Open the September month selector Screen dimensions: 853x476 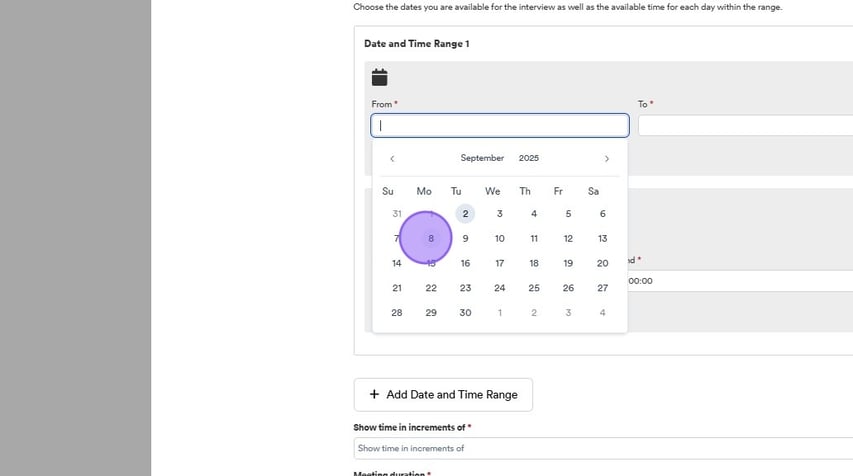coord(482,158)
